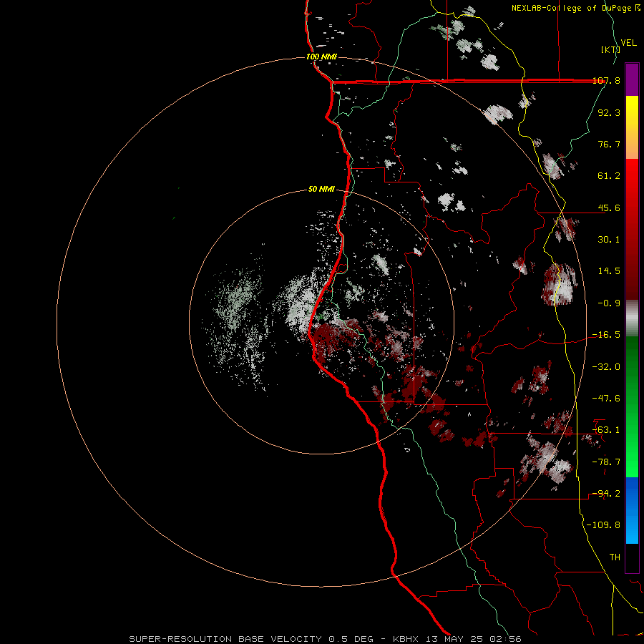The image size is (644, 644).
Task: Click the 100 NMI range ring label
Action: tap(321, 57)
